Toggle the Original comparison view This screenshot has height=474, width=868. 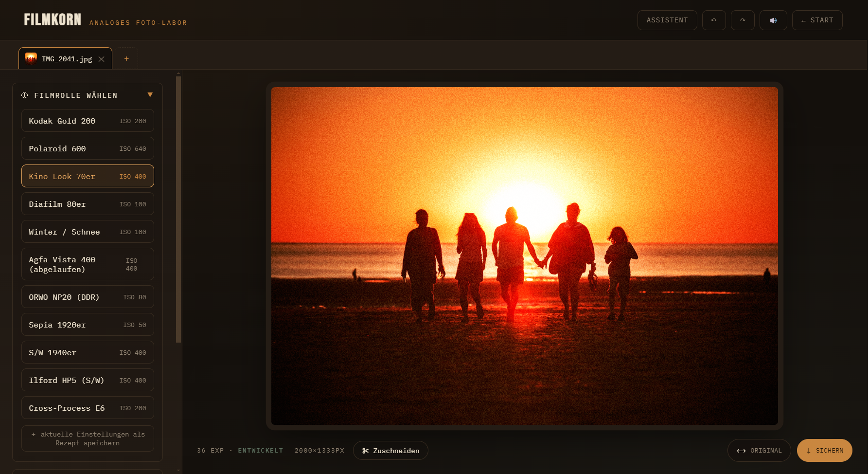(x=759, y=451)
